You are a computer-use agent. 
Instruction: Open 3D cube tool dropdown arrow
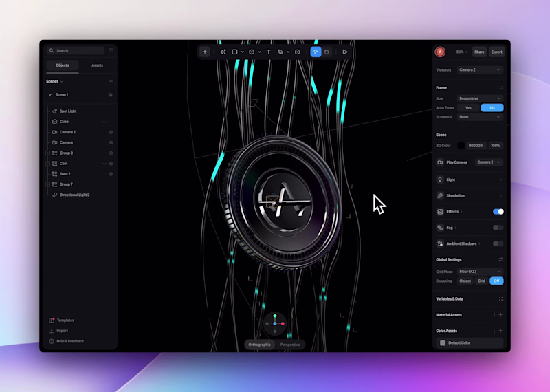tap(260, 52)
